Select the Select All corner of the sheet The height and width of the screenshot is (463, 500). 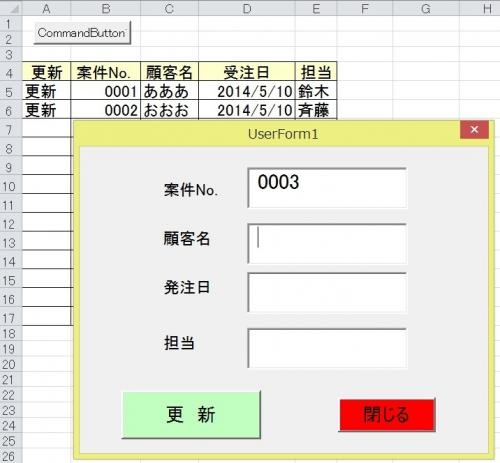(11, 8)
